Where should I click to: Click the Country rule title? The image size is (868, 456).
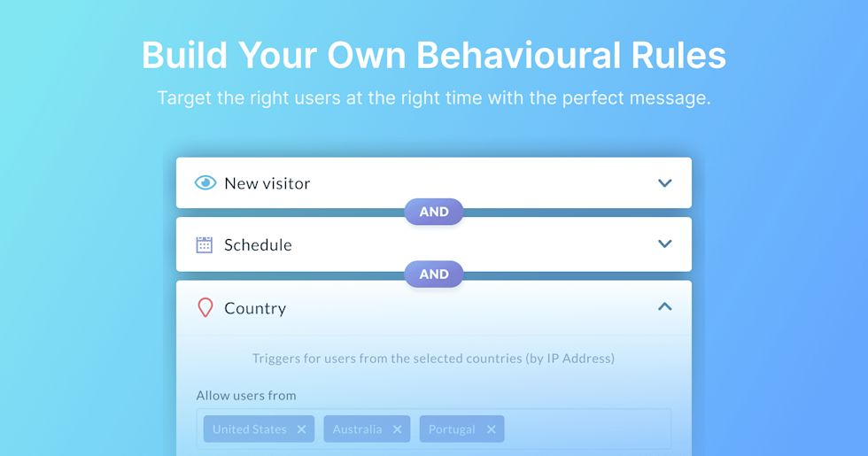point(255,308)
